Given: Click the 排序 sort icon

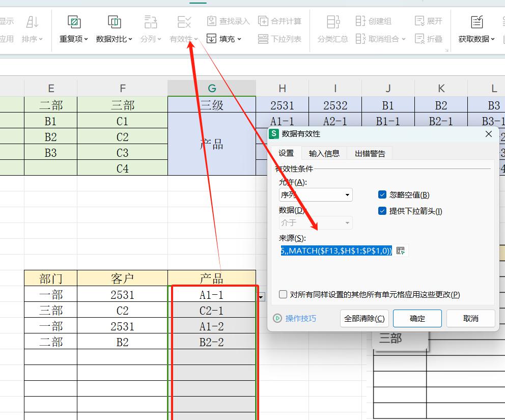Looking at the screenshot, I should click(32, 22).
